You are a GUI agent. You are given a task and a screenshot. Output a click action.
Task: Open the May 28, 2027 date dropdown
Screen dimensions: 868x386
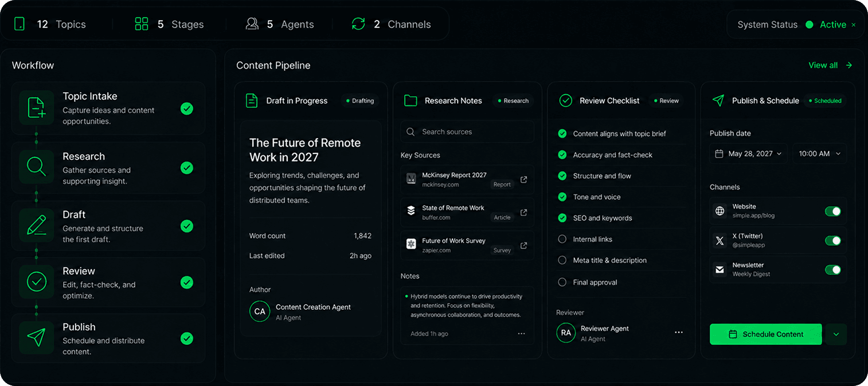749,153
